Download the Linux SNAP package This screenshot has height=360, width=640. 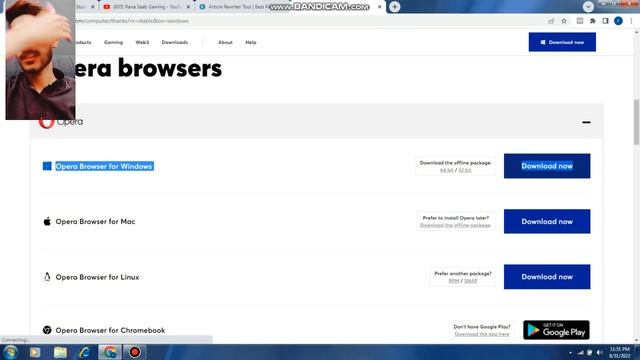point(471,281)
